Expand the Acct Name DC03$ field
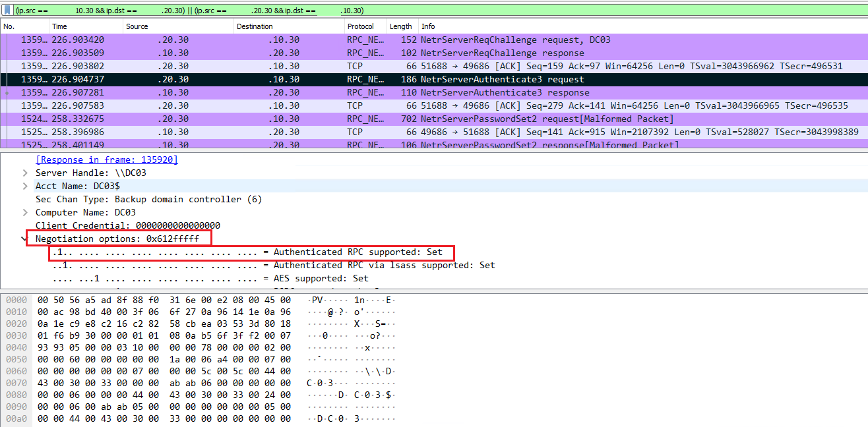Image resolution: width=868 pixels, height=427 pixels. [24, 185]
